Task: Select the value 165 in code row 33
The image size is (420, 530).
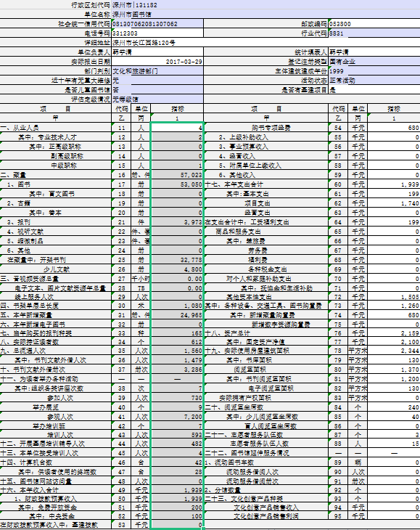Action: pyautogui.click(x=177, y=333)
